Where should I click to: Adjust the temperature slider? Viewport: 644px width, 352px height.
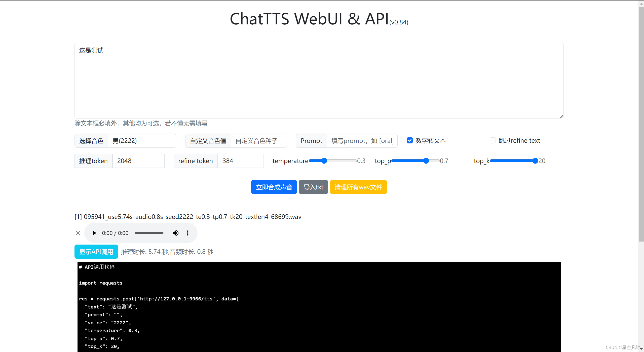coord(324,161)
